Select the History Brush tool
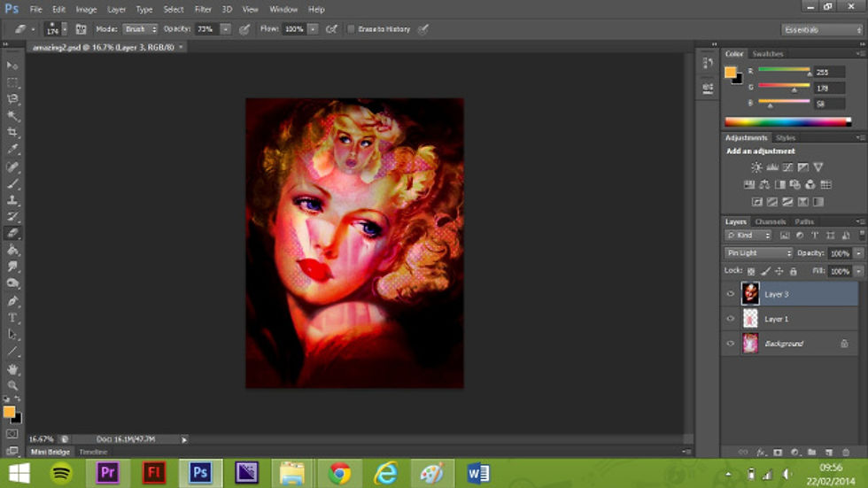This screenshot has width=868, height=488. [x=12, y=216]
